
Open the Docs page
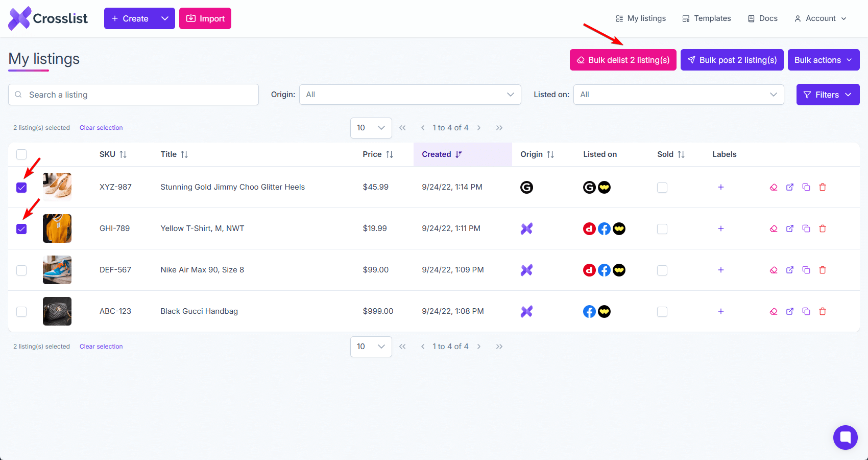pyautogui.click(x=763, y=18)
